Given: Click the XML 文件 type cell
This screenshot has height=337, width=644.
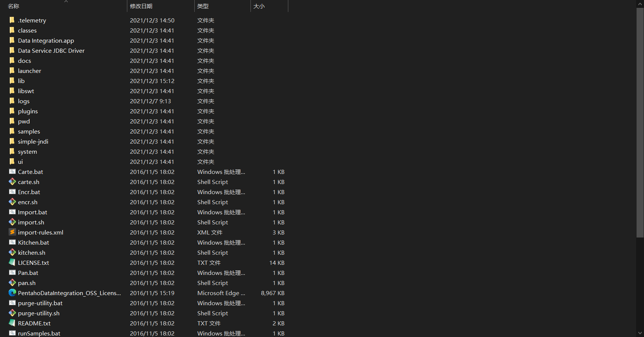Looking at the screenshot, I should 210,232.
